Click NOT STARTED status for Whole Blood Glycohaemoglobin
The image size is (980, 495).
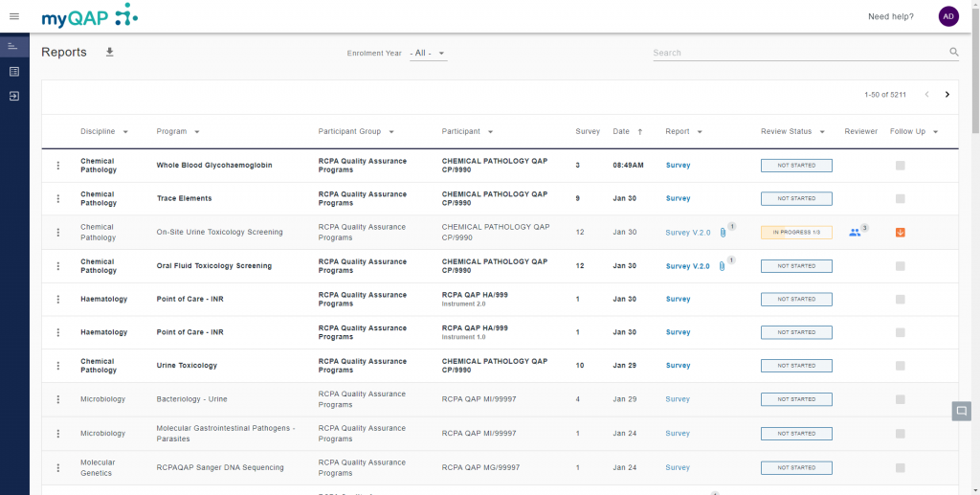pyautogui.click(x=796, y=166)
